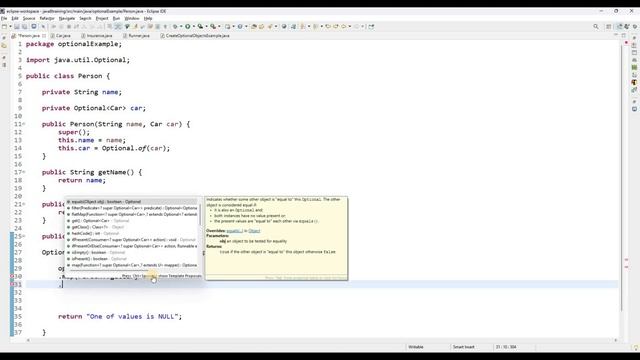Open the Project menu
Viewport: 640px width, 360px height.
pyautogui.click(x=102, y=18)
